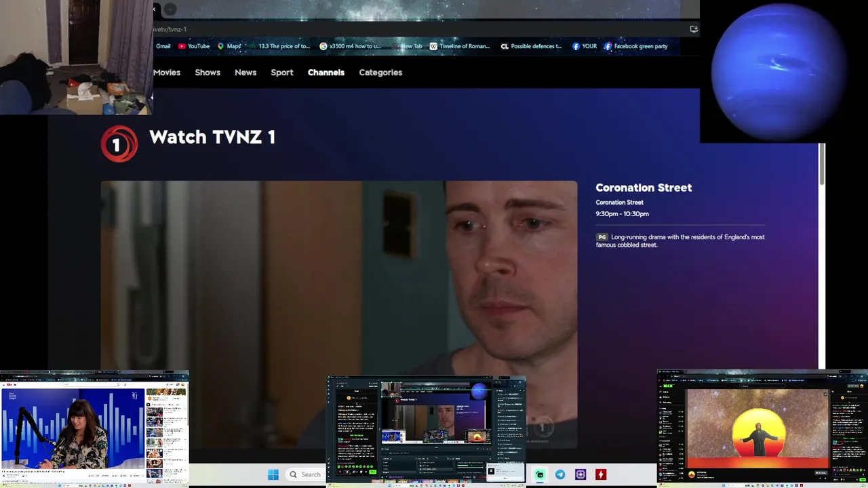Open the '13.3 The price of to...' bookmark
Image resolution: width=868 pixels, height=488 pixels.
click(x=279, y=46)
